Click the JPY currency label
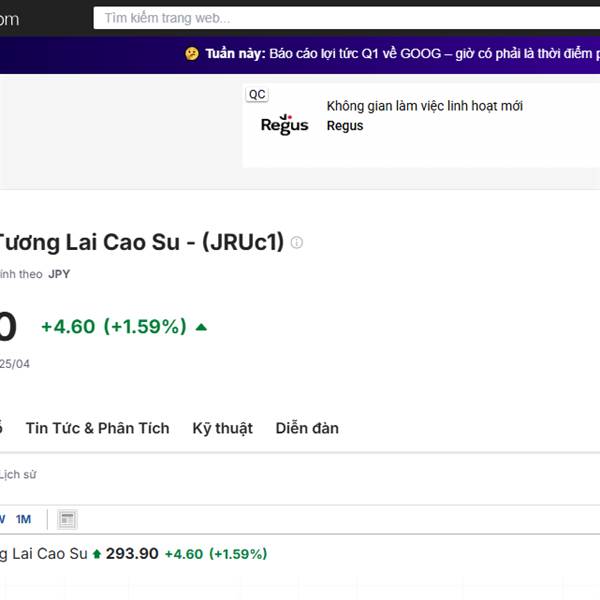 59,274
